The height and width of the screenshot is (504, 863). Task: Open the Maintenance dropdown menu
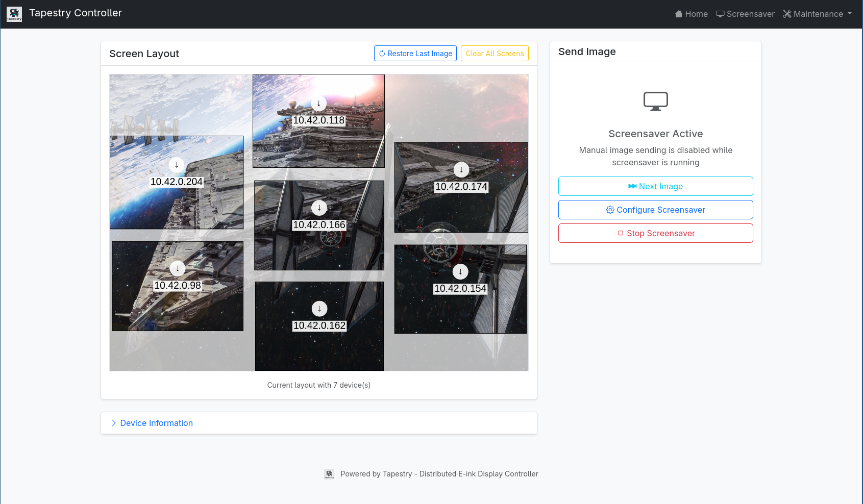(x=817, y=14)
